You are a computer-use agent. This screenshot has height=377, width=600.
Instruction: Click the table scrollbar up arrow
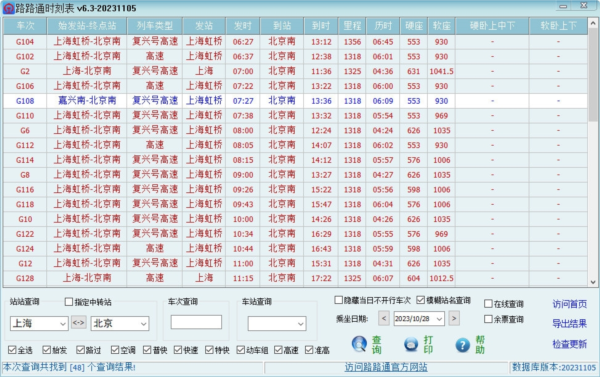click(x=593, y=24)
